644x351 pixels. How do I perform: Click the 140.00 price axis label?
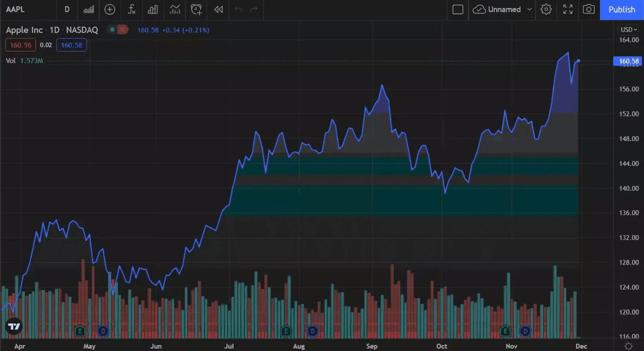629,188
